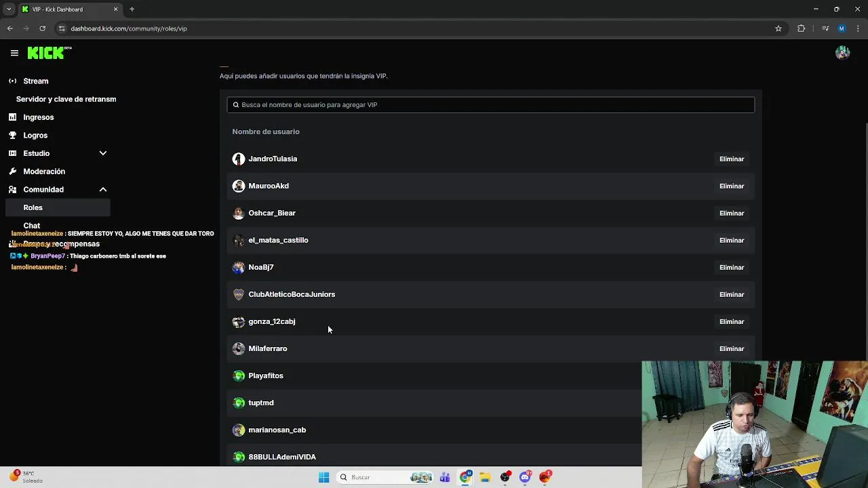868x488 pixels.
Task: Remove Milaferraro with Eliminar
Action: (732, 348)
